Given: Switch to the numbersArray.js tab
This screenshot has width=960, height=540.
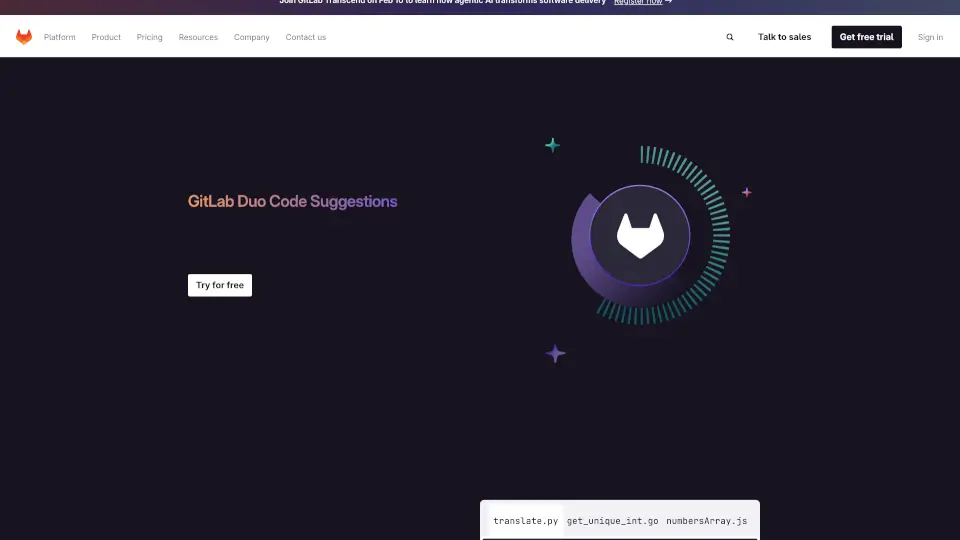Looking at the screenshot, I should pos(707,521).
